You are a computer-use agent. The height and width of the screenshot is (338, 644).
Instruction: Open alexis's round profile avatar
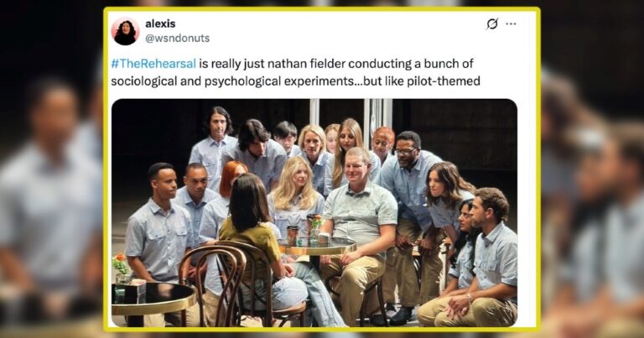pyautogui.click(x=125, y=31)
